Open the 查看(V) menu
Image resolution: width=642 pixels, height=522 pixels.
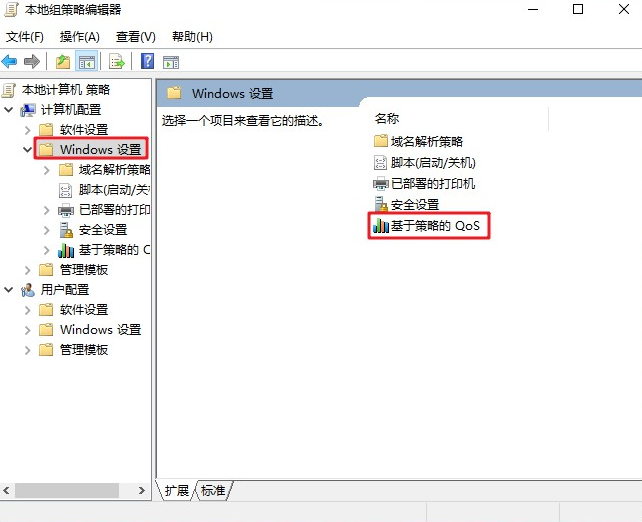(136, 37)
